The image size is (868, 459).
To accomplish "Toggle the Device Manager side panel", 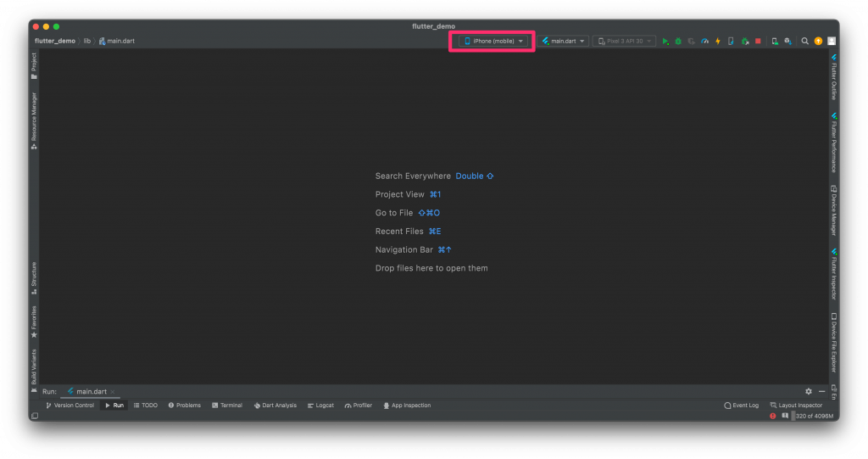I will tap(834, 210).
